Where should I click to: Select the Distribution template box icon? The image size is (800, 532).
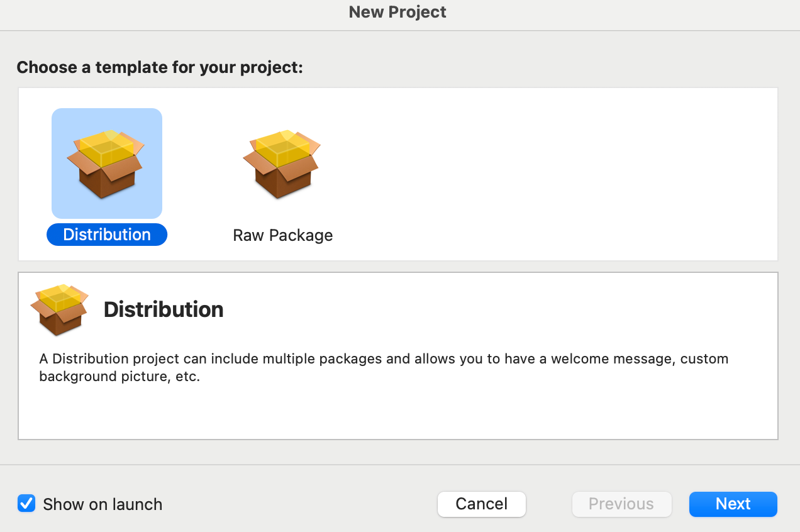pos(106,163)
